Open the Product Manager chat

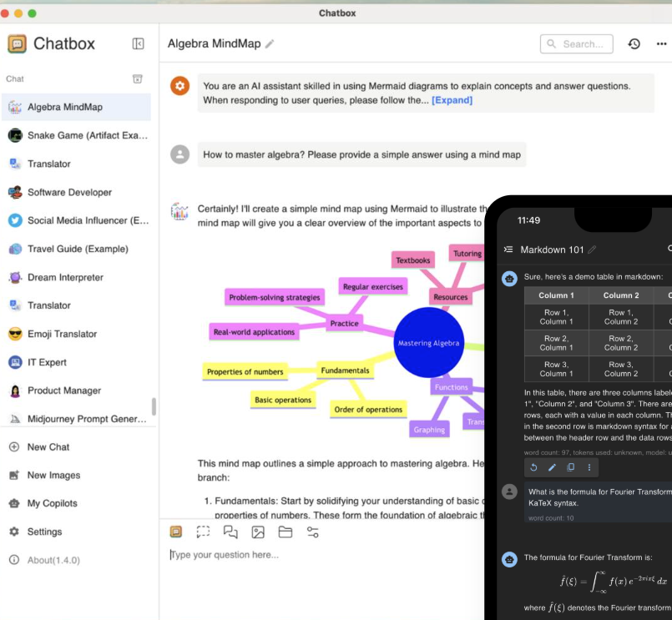(76, 391)
